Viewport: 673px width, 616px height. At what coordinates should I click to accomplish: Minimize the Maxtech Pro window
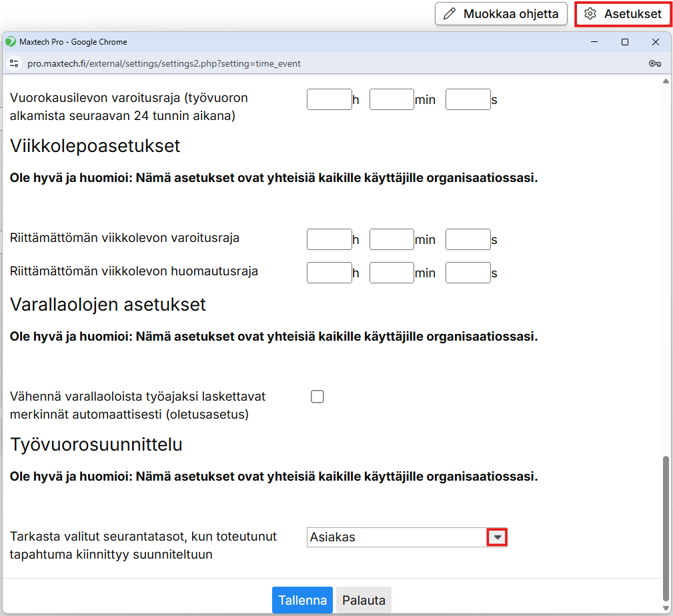click(594, 42)
